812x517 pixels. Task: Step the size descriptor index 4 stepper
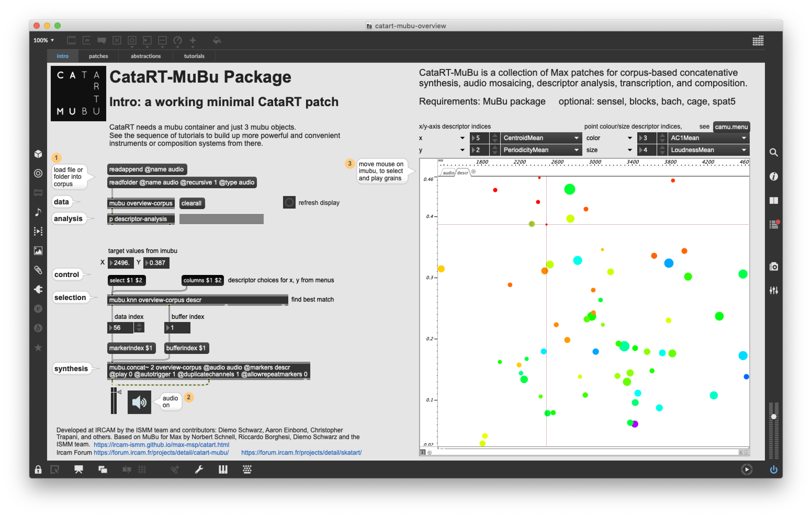click(662, 150)
